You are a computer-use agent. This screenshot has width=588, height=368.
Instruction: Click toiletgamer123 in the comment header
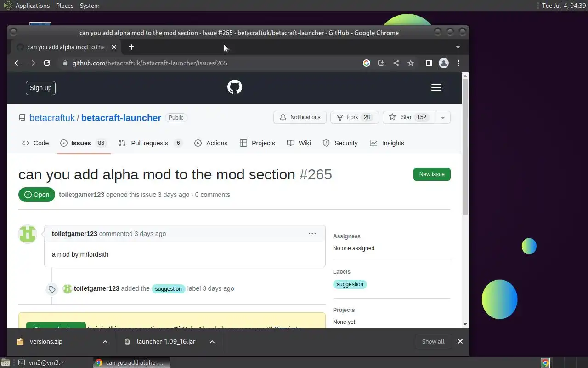(74, 234)
